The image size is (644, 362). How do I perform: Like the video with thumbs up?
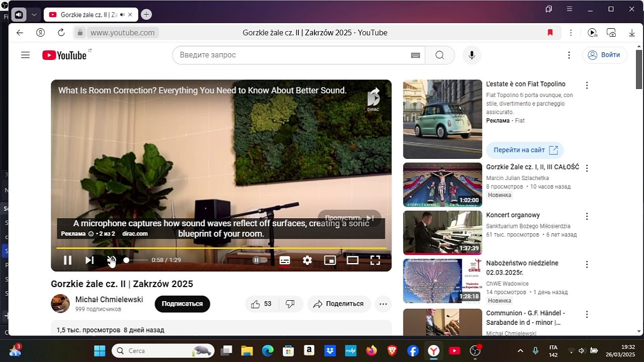[x=262, y=304]
